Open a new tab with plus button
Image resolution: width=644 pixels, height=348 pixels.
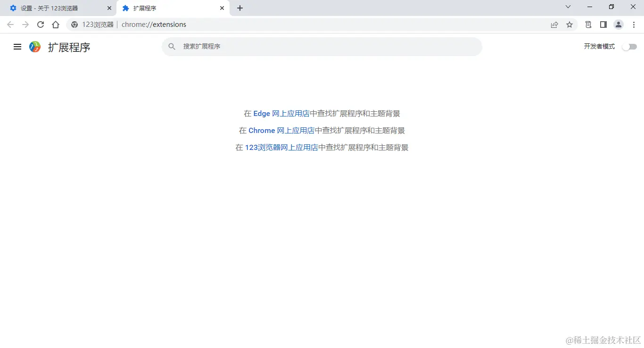coord(240,8)
